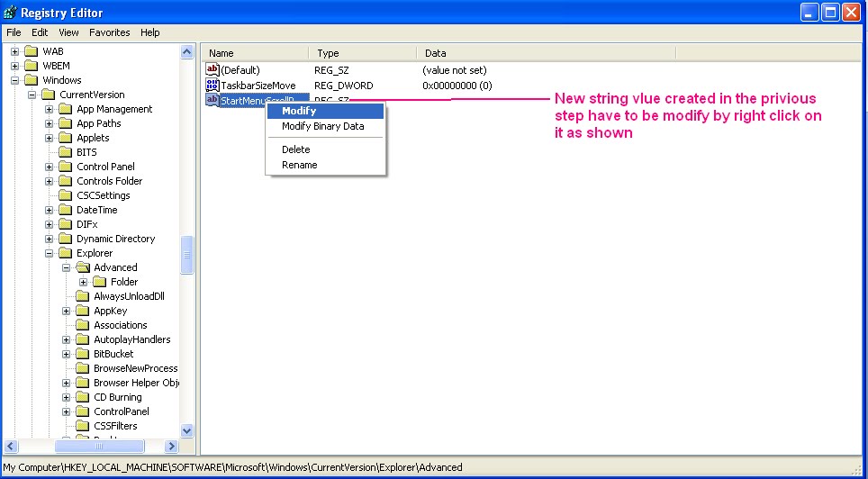
Task: Click the tree horizontal scroll left arrow
Action: pyautogui.click(x=11, y=446)
